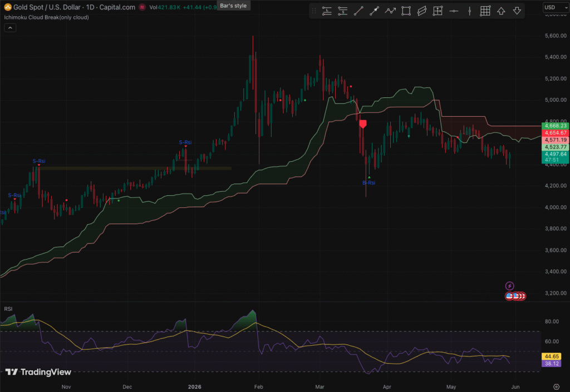Pick the Arrow Down marker tool

(x=517, y=11)
